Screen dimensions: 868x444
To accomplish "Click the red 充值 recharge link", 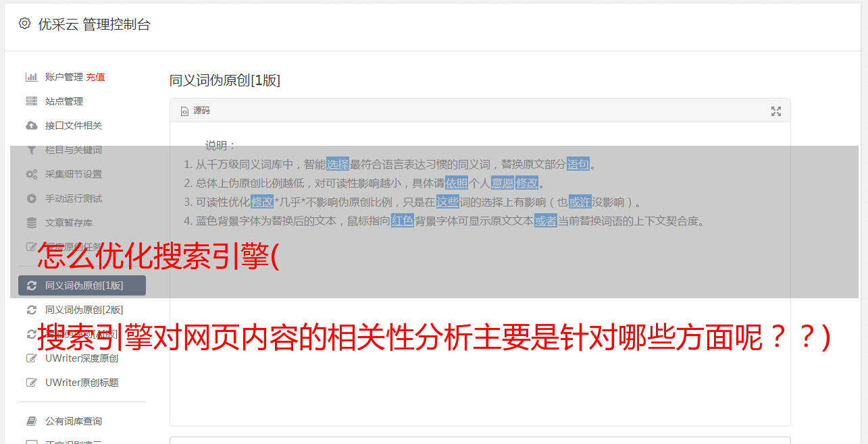I will pyautogui.click(x=95, y=77).
